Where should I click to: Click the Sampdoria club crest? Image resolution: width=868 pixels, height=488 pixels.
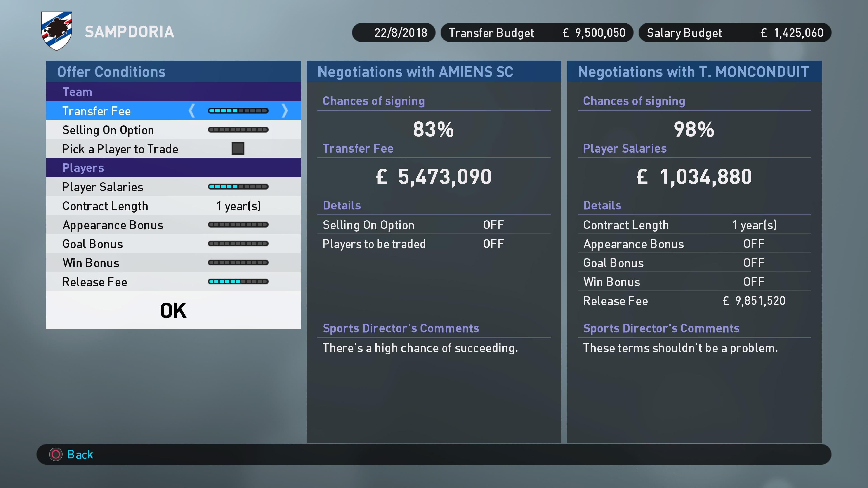coord(56,31)
